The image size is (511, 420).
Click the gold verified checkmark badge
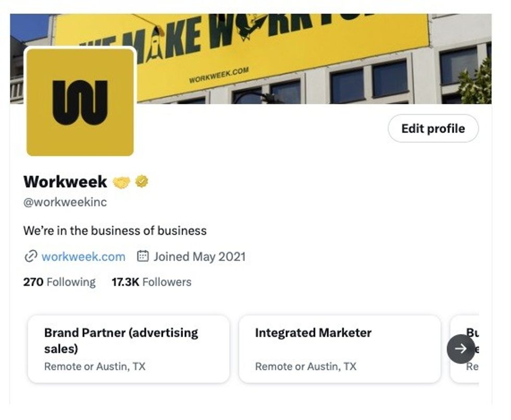pyautogui.click(x=142, y=182)
